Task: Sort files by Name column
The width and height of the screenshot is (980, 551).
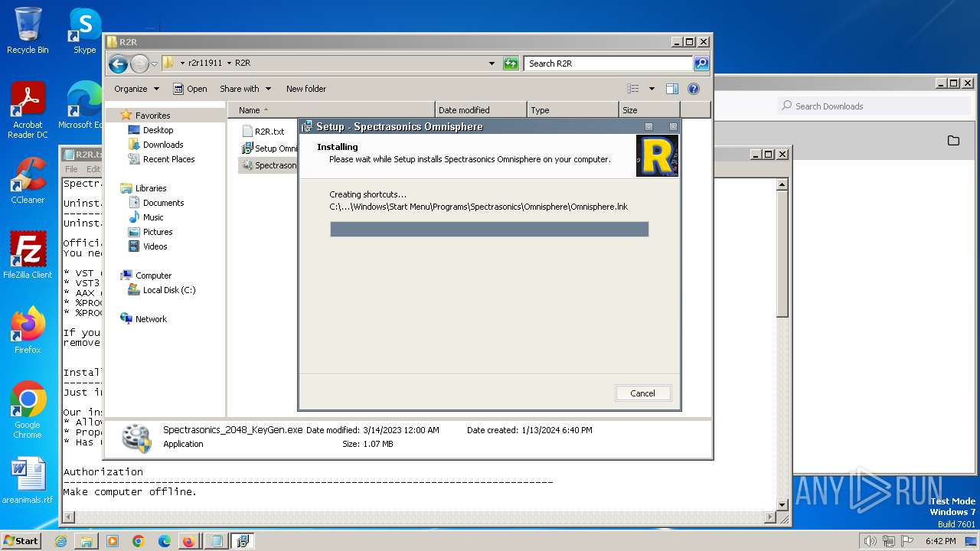Action: (x=331, y=110)
